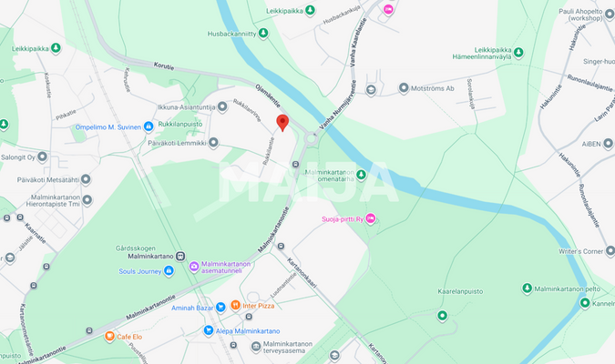
Task: Open the Malminkartanon terveysasema label
Action: (x=288, y=347)
